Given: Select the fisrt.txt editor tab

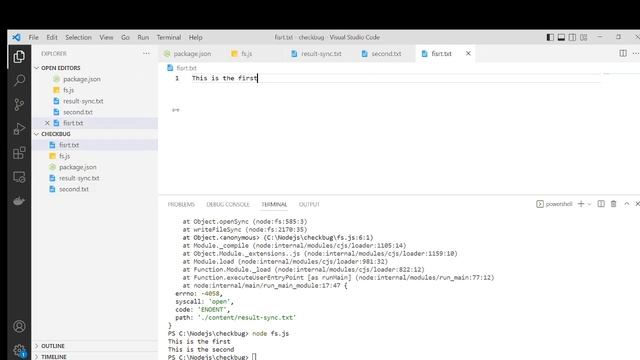Looking at the screenshot, I should tap(441, 53).
